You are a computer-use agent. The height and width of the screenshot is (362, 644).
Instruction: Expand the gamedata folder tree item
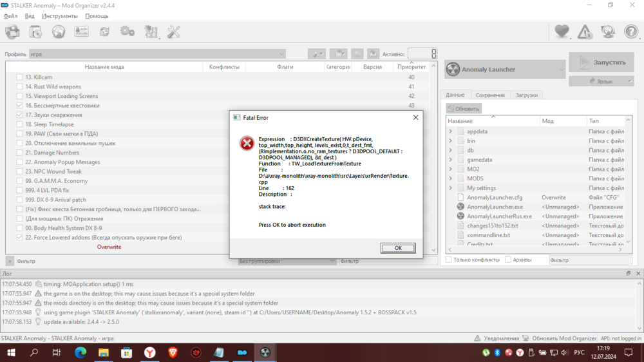click(450, 160)
